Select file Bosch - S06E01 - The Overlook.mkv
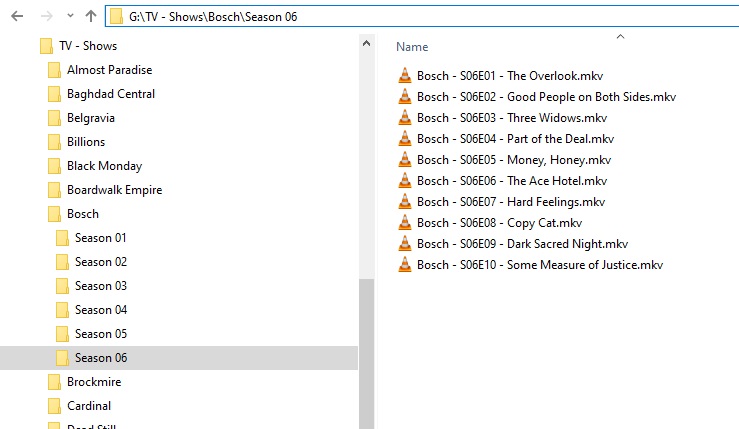 510,76
